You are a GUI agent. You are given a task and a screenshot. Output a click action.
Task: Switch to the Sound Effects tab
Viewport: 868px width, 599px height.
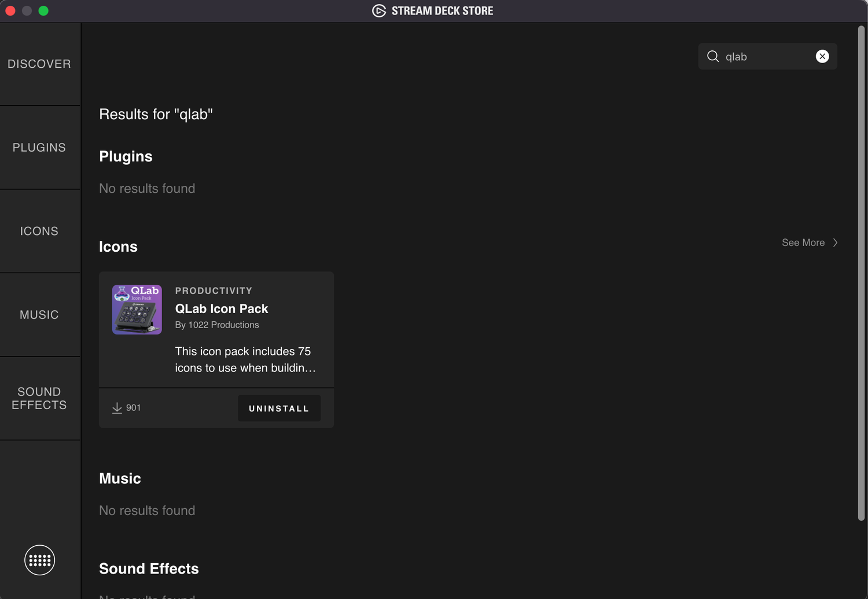[39, 398]
